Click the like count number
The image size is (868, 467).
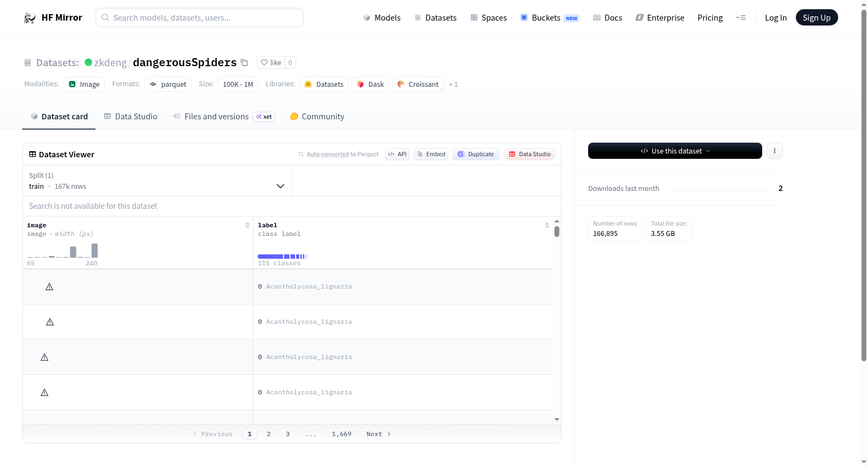coord(290,62)
